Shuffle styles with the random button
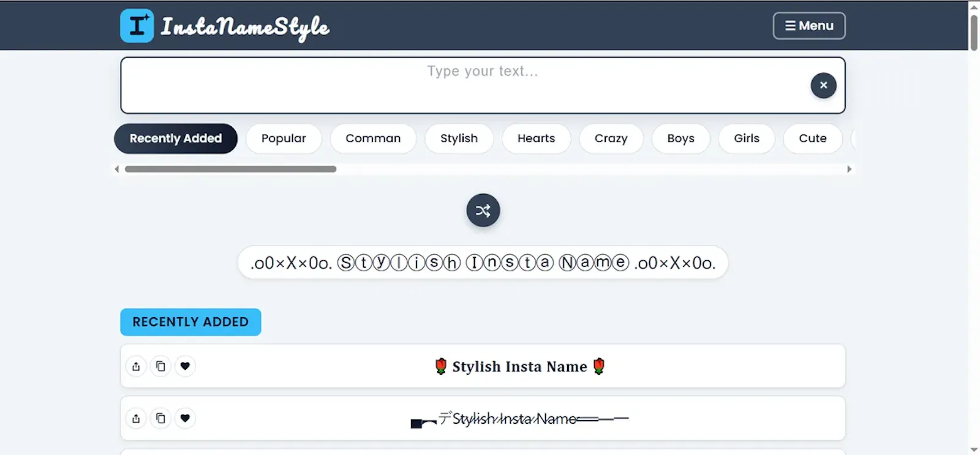Image resolution: width=980 pixels, height=455 pixels. (x=483, y=211)
